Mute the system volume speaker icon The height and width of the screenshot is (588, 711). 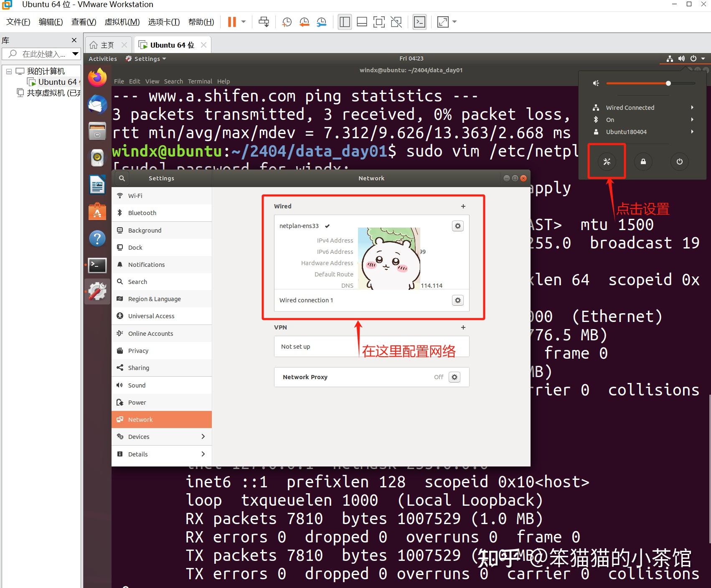pos(596,83)
